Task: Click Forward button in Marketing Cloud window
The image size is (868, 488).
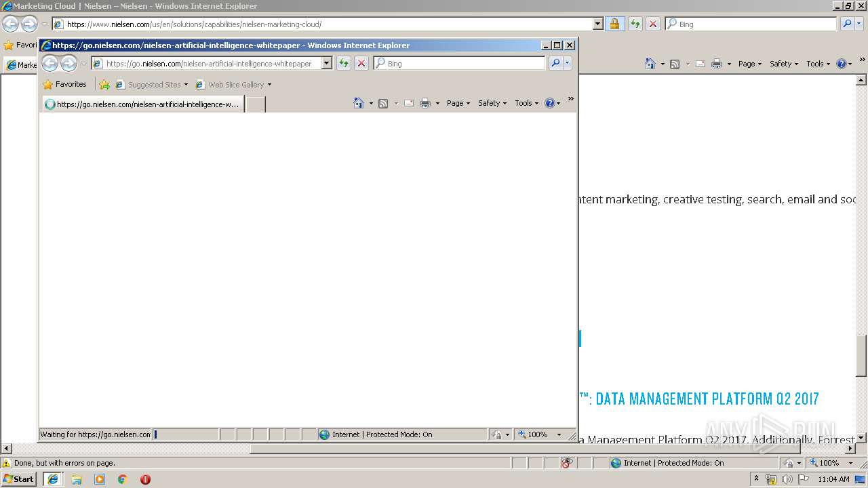Action: pyautogui.click(x=29, y=24)
